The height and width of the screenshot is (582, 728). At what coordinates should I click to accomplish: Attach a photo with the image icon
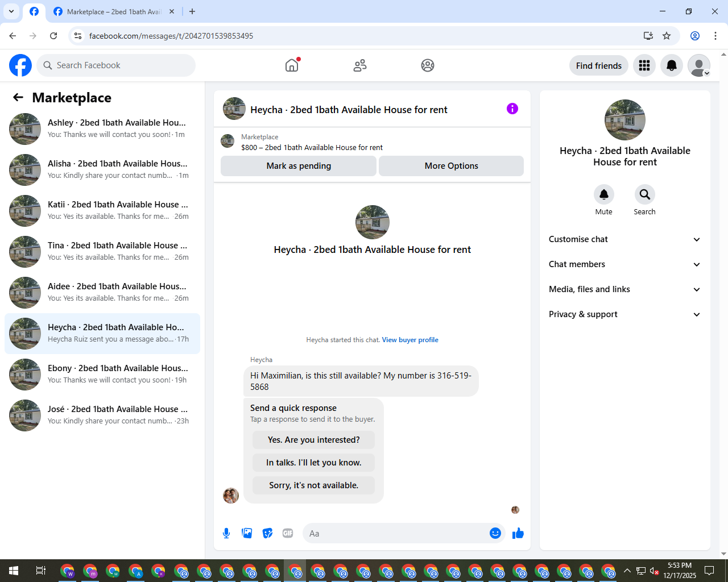coord(247,533)
